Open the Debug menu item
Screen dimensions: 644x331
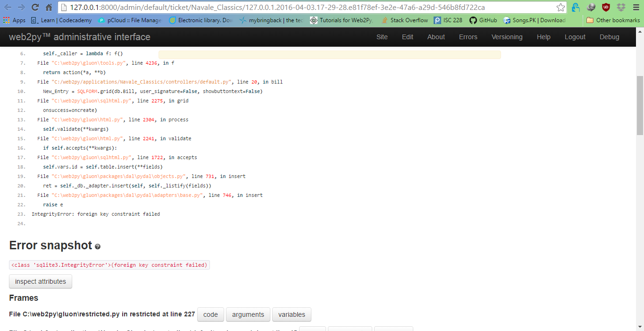pyautogui.click(x=610, y=37)
